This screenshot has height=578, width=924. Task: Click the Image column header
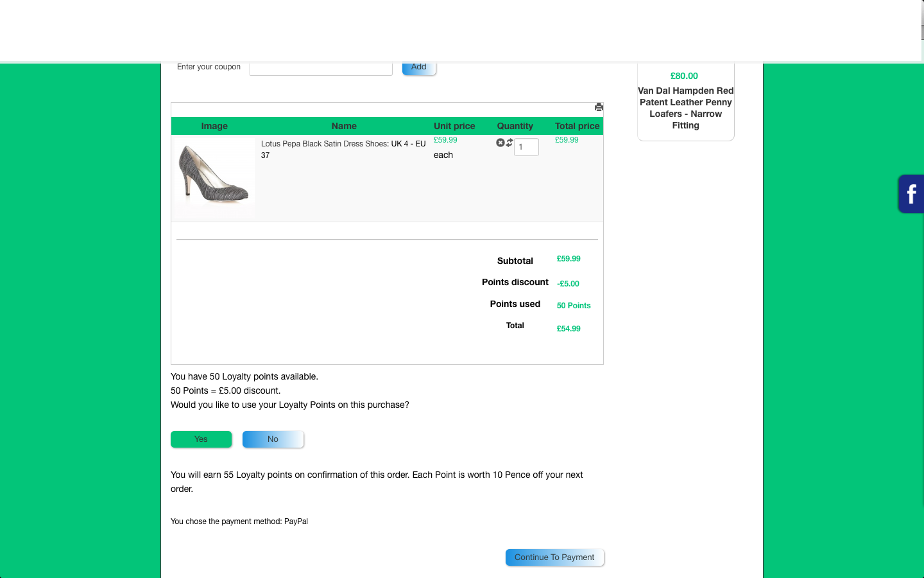coord(214,126)
